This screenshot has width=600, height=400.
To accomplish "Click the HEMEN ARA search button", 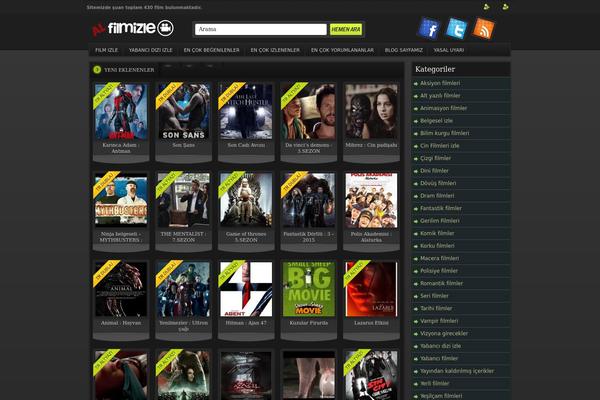I will click(346, 29).
